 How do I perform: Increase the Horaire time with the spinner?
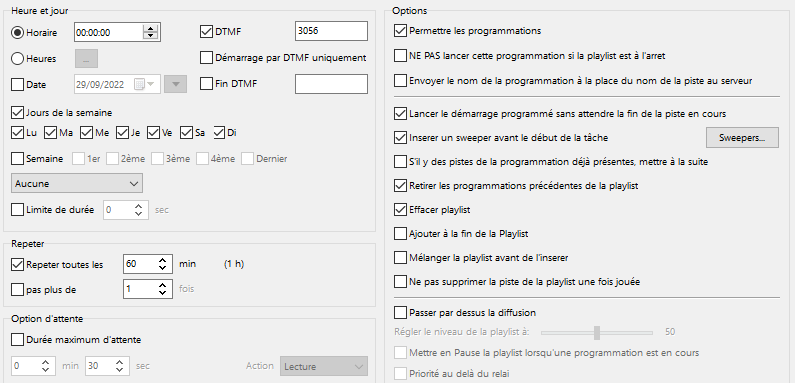[x=151, y=29]
